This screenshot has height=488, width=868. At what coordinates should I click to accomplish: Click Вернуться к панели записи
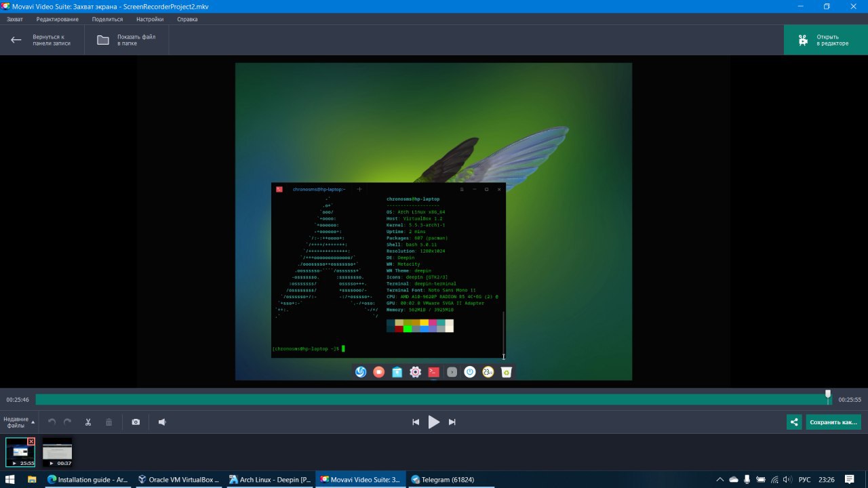coord(42,40)
